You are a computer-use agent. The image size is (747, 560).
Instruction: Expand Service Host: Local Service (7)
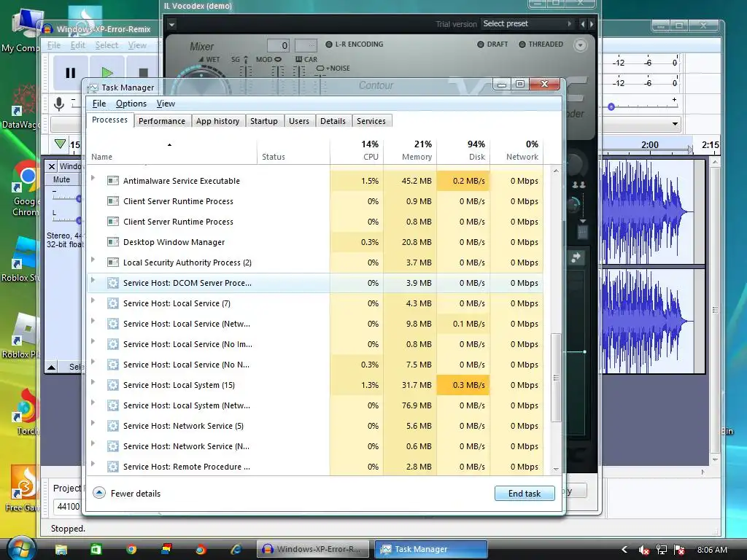tap(93, 300)
